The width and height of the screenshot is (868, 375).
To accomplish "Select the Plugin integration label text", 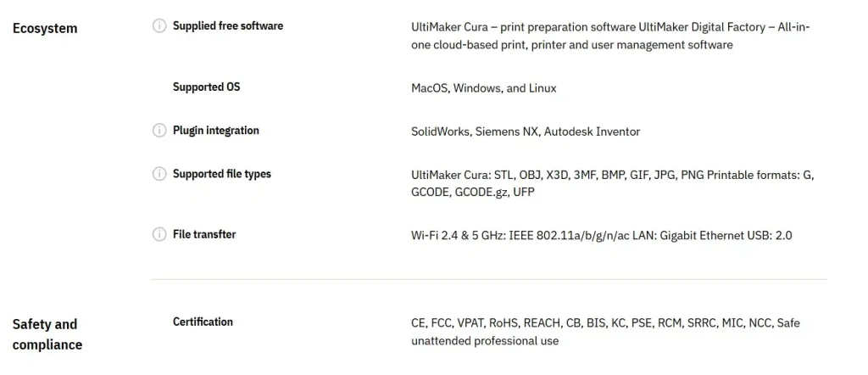I will tap(215, 131).
